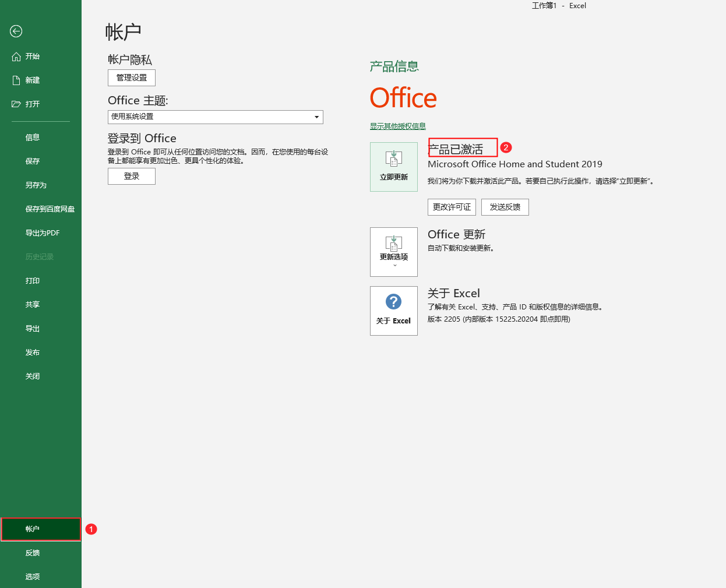
Task: Click the new document icon beside 新建
Action: pyautogui.click(x=16, y=80)
